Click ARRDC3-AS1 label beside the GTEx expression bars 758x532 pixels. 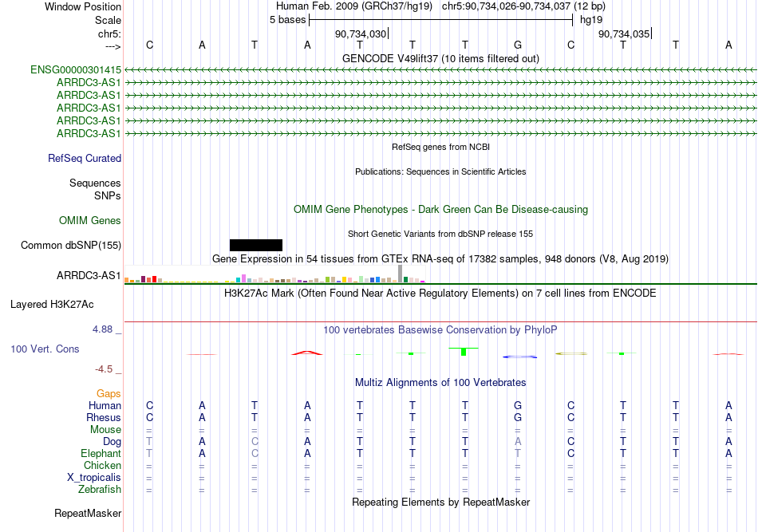pyautogui.click(x=89, y=275)
